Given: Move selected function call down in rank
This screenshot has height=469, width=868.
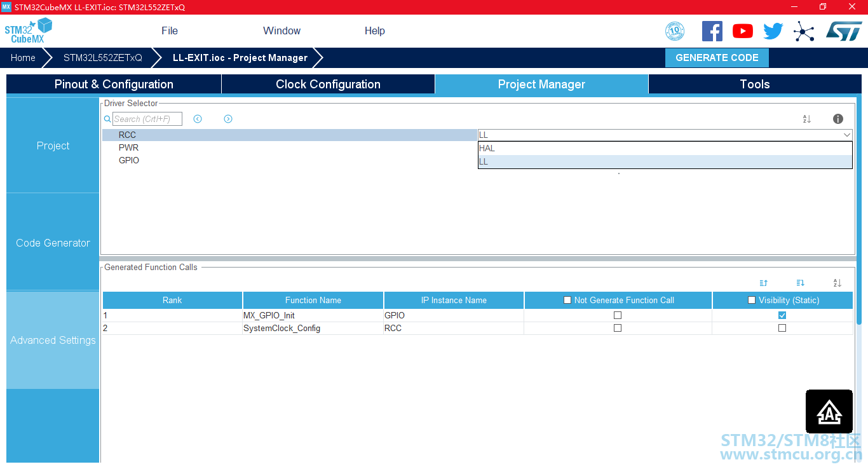Looking at the screenshot, I should 801,283.
